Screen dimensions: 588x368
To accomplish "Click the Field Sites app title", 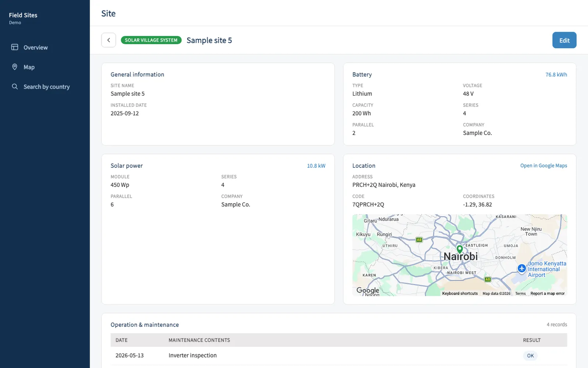I will pos(23,15).
